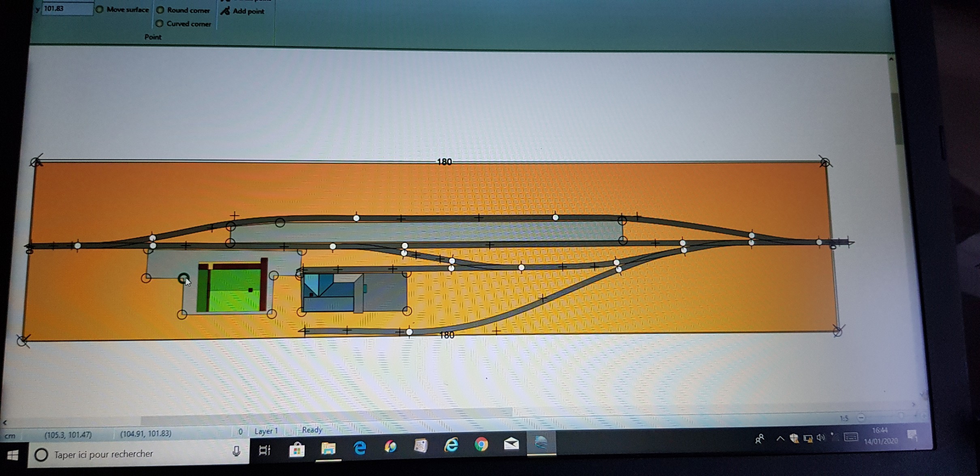Choose the Round corner radio option
Image resolution: width=980 pixels, height=476 pixels.
[183, 10]
